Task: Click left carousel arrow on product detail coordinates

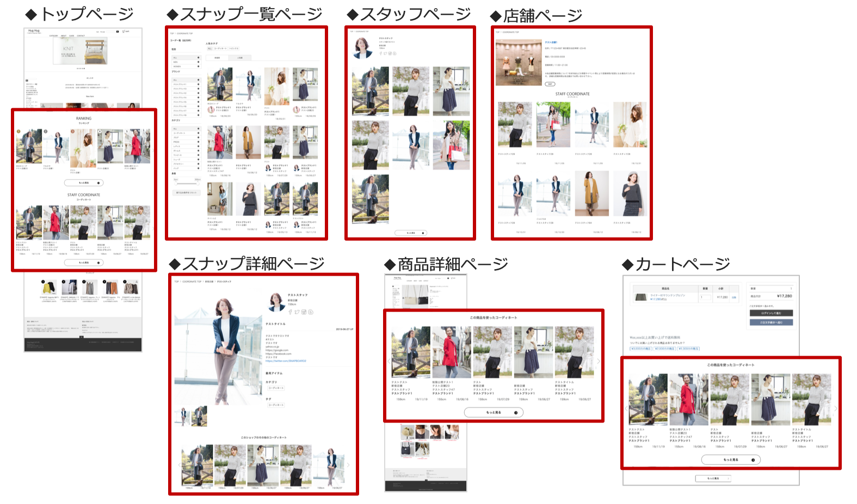Action: [389, 361]
